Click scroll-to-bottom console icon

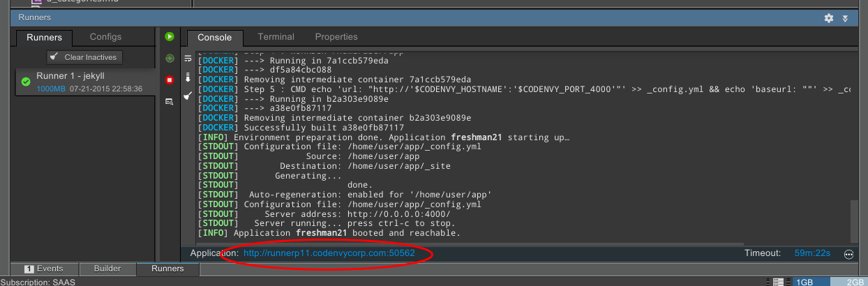(x=188, y=77)
